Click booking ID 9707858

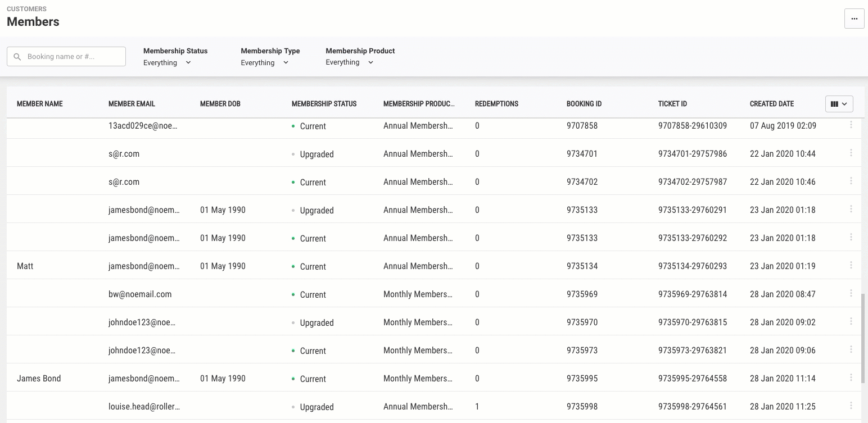pyautogui.click(x=582, y=126)
